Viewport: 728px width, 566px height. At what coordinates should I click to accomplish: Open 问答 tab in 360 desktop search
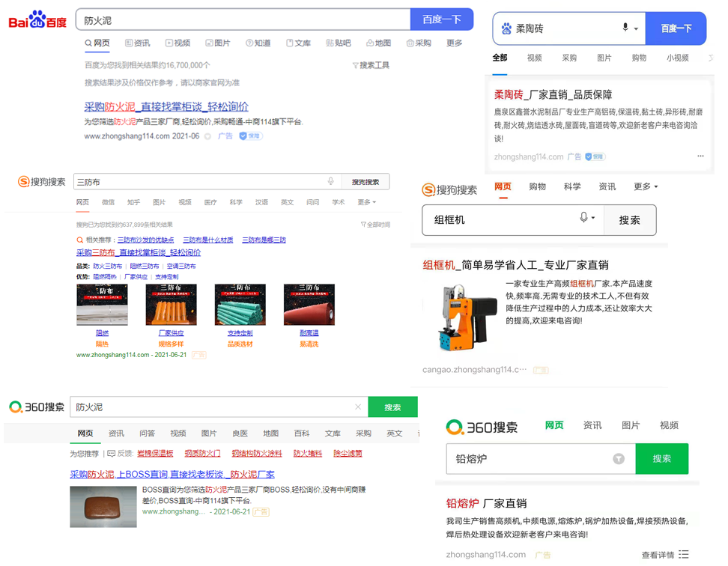coord(148,433)
